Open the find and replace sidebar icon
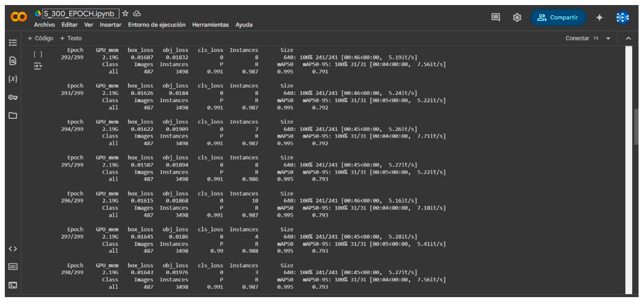 click(13, 61)
